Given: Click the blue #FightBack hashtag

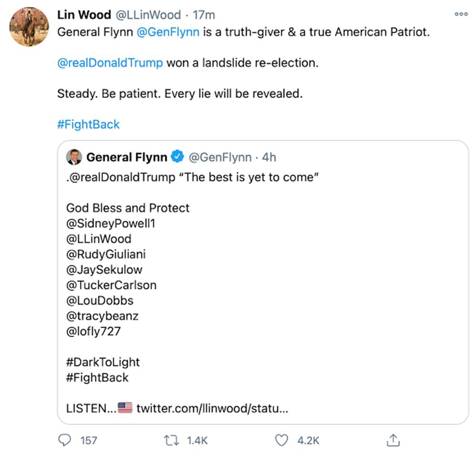Looking at the screenshot, I should point(88,124).
